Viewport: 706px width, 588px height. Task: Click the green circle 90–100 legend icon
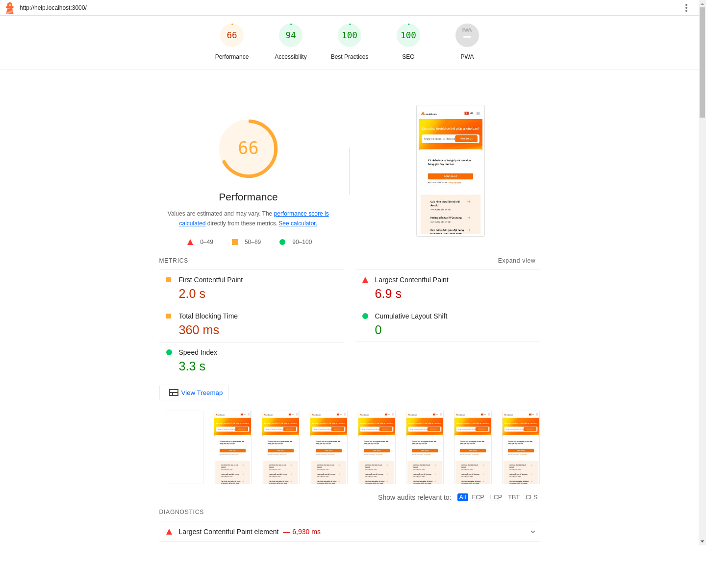pos(282,242)
